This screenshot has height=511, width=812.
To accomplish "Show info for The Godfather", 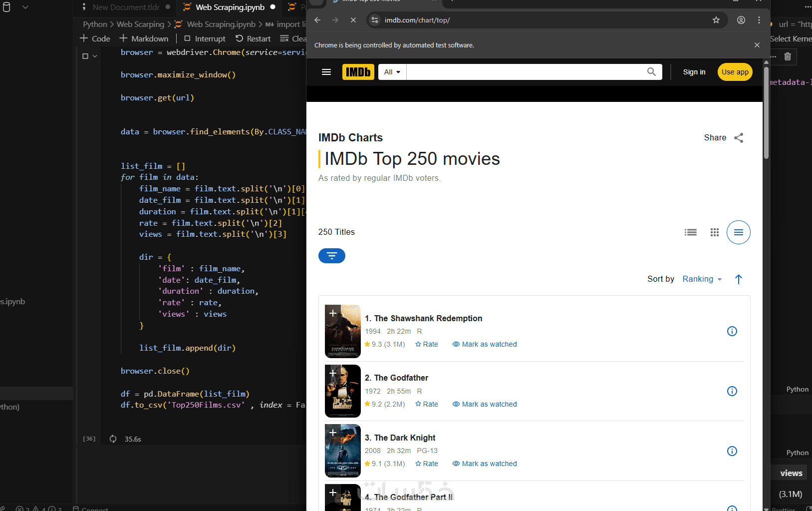I will [732, 391].
